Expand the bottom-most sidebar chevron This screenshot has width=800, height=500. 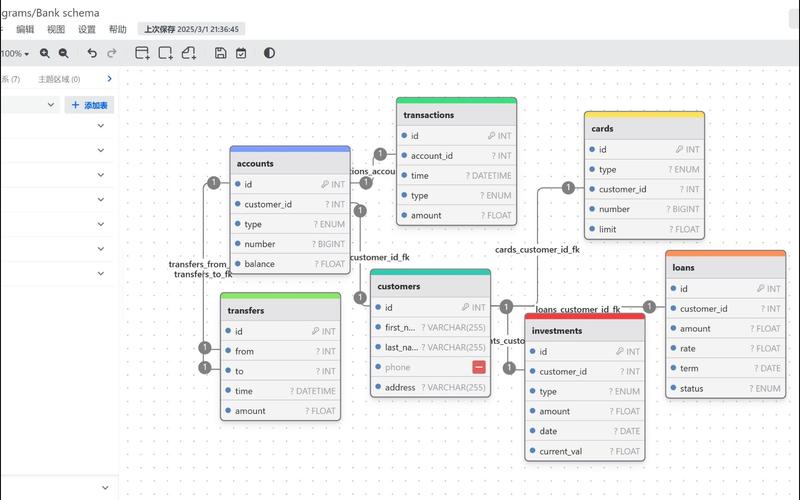(105, 487)
